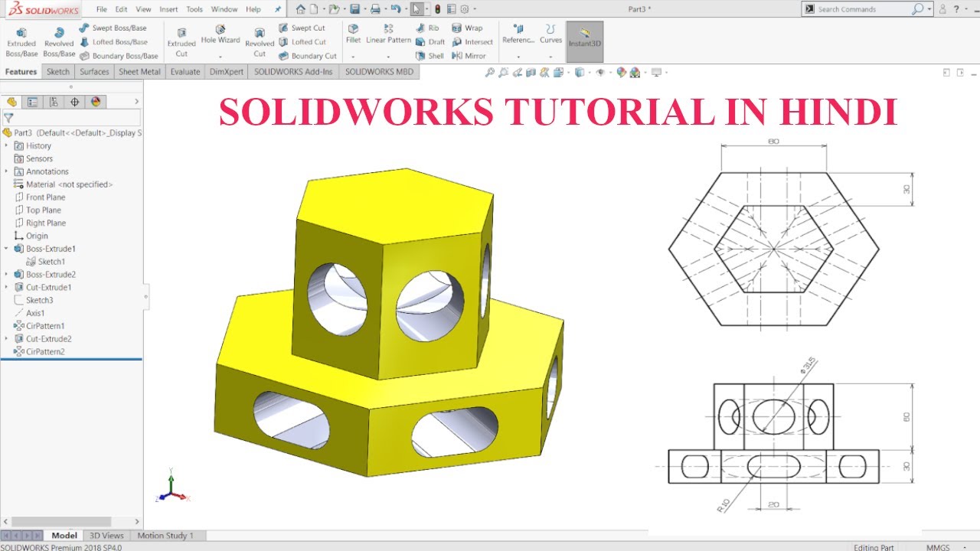Expand the manager pane tabs chevron
980x551 pixels.
(x=137, y=102)
